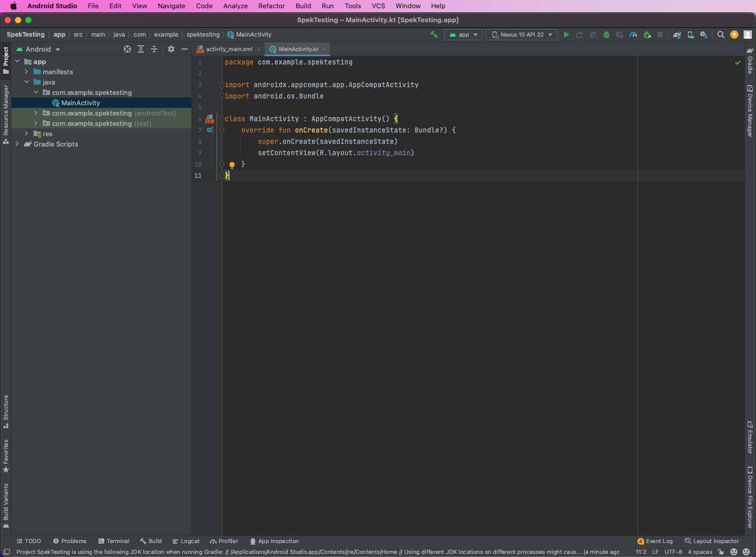Open the Nexus 10 API 32 device dropdown
Screen dimensions: 756x557
coord(521,35)
